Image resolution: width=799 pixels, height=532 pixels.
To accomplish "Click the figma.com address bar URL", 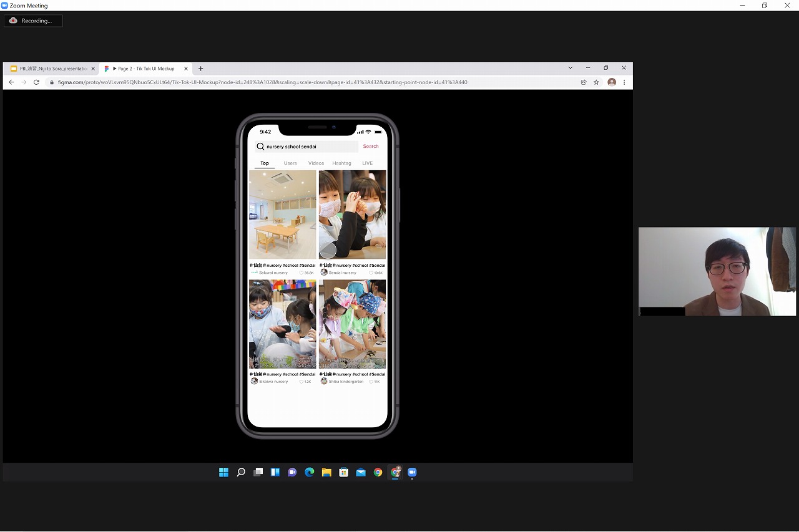I will (x=262, y=82).
